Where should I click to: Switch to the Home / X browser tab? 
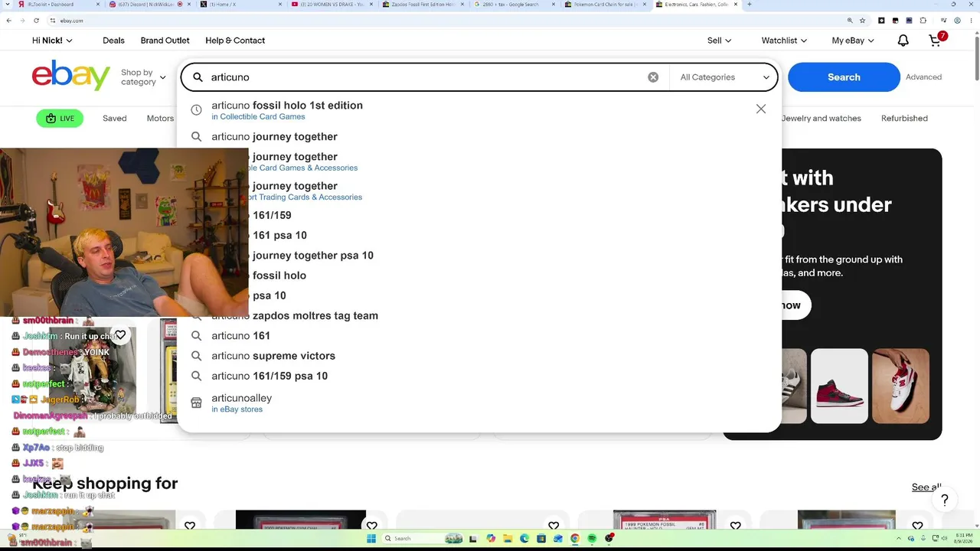241,5
